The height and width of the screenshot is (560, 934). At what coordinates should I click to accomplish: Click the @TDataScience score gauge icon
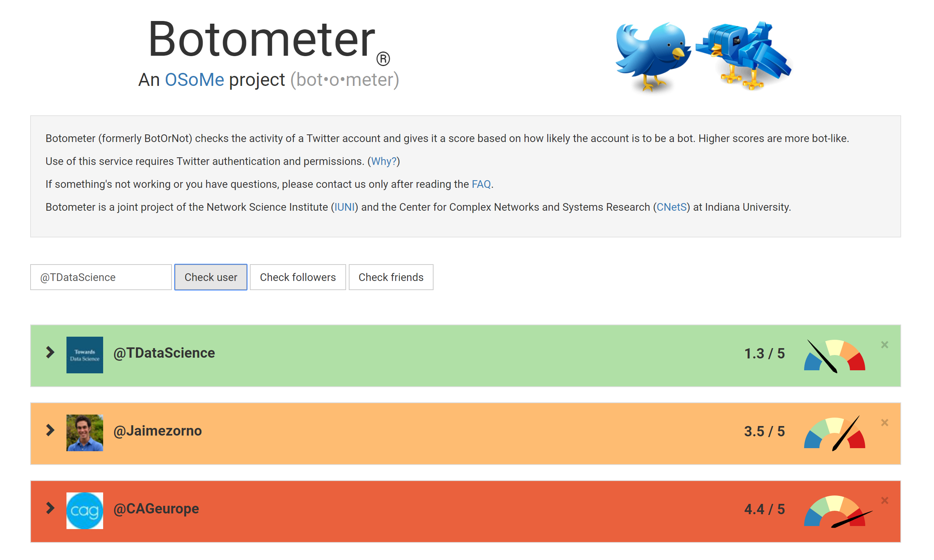[x=834, y=356]
